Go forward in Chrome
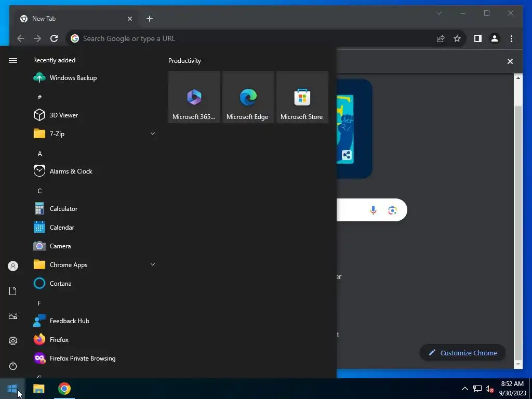Screen dimensions: 532x399 (x=37, y=38)
